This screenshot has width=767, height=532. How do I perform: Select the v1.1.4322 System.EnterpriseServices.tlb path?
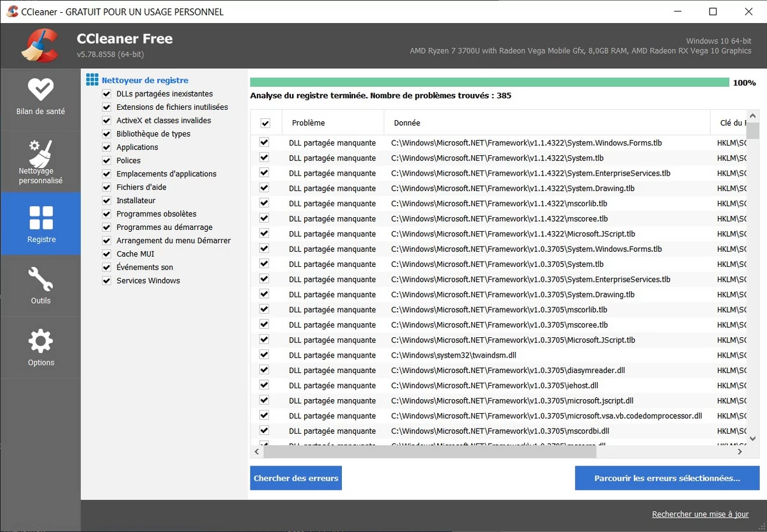(531, 173)
